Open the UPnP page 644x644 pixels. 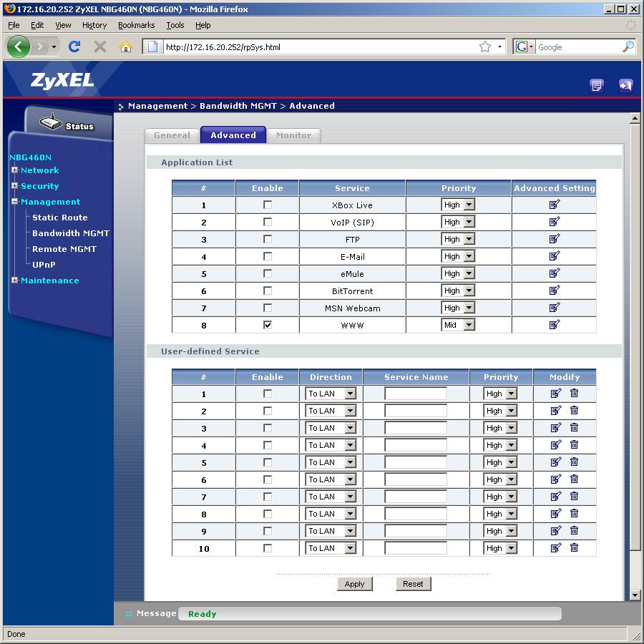(x=44, y=265)
